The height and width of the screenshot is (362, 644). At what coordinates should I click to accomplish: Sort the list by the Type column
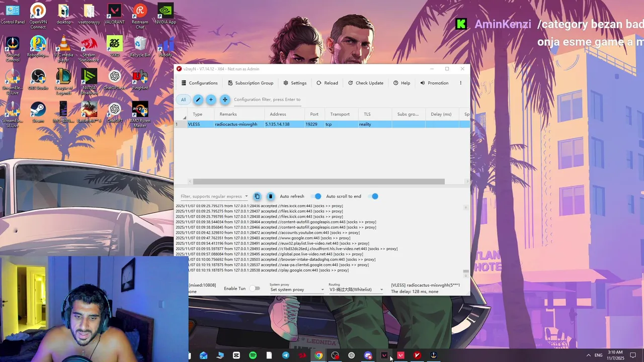tap(198, 114)
